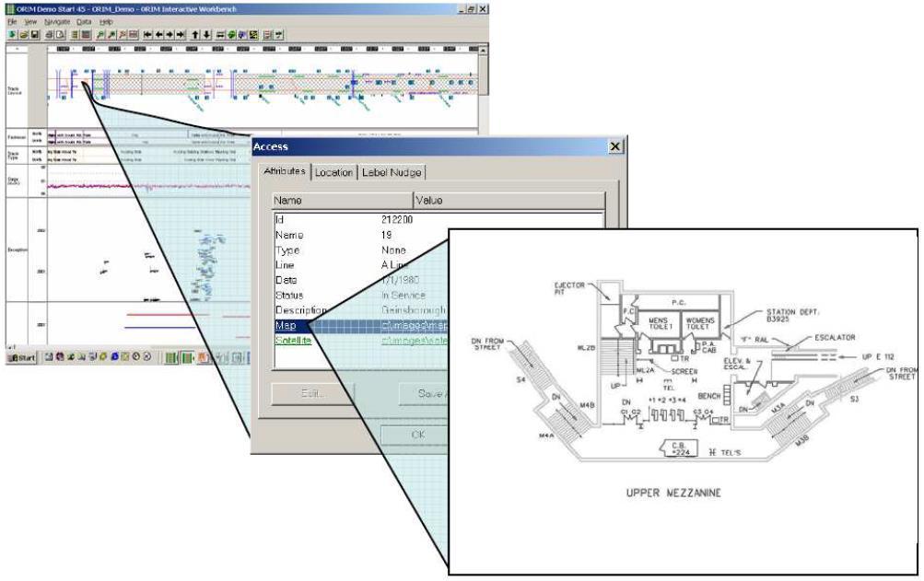
Task: Open the Satellite link in the attributes list
Action: tap(293, 341)
